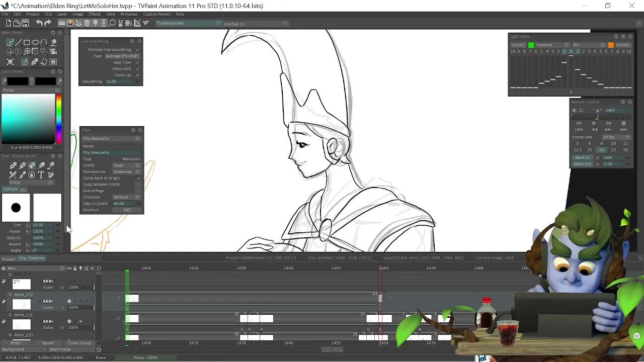Click the paper plane toolbar icon

coord(146,23)
